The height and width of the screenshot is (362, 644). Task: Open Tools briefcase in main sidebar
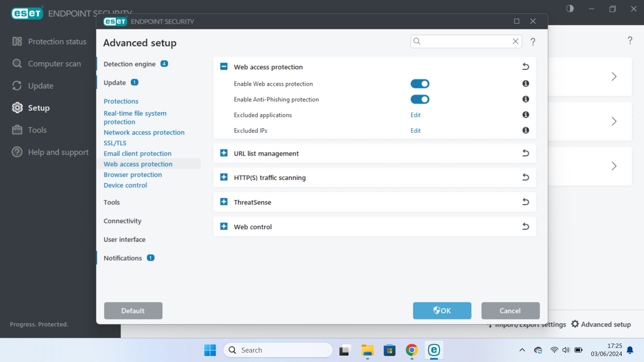pos(29,130)
